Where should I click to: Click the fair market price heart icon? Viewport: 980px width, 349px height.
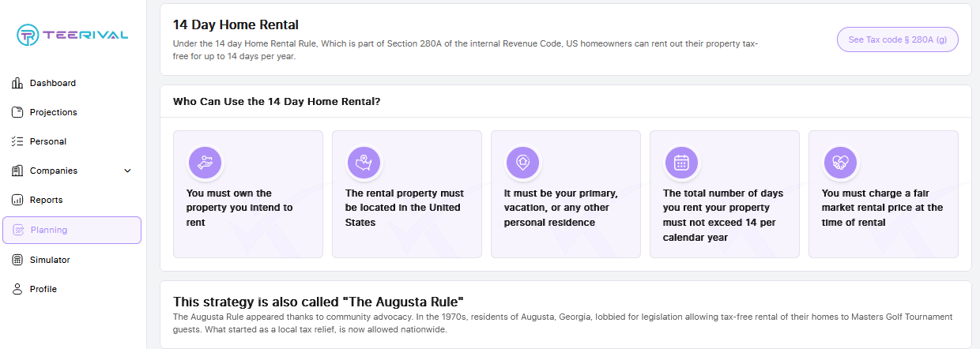(x=840, y=163)
